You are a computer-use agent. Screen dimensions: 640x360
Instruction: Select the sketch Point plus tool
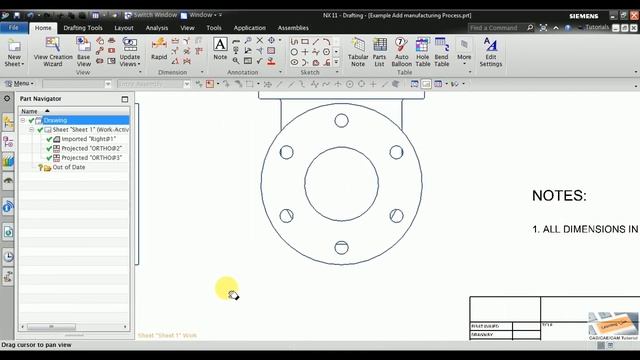click(x=305, y=52)
